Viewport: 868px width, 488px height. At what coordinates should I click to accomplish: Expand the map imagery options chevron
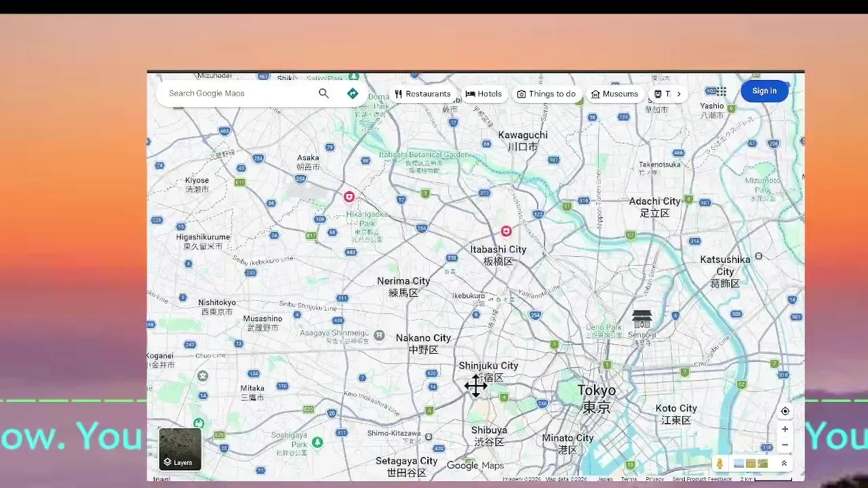pos(784,464)
